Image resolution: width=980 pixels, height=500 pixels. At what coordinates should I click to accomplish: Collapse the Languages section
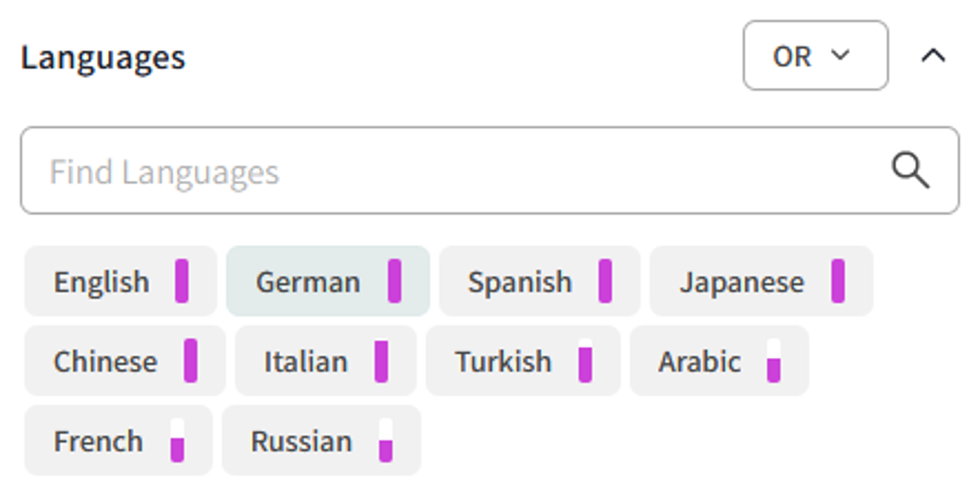point(935,56)
